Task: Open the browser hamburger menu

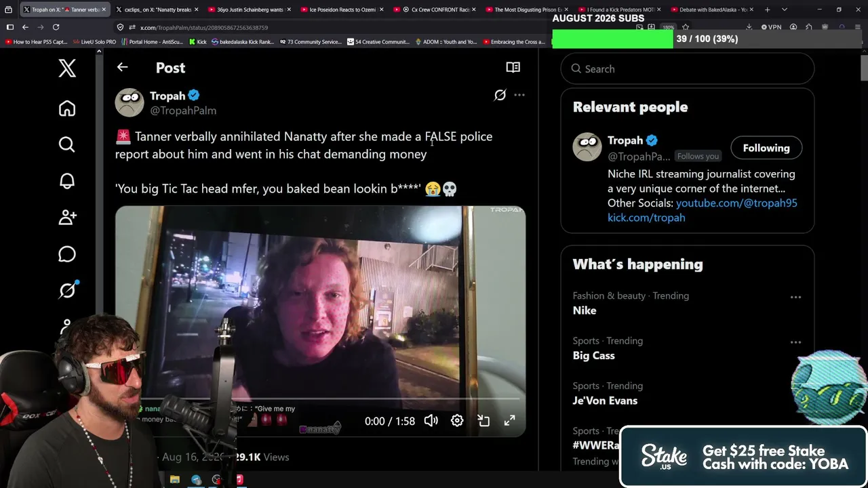Action: [857, 27]
